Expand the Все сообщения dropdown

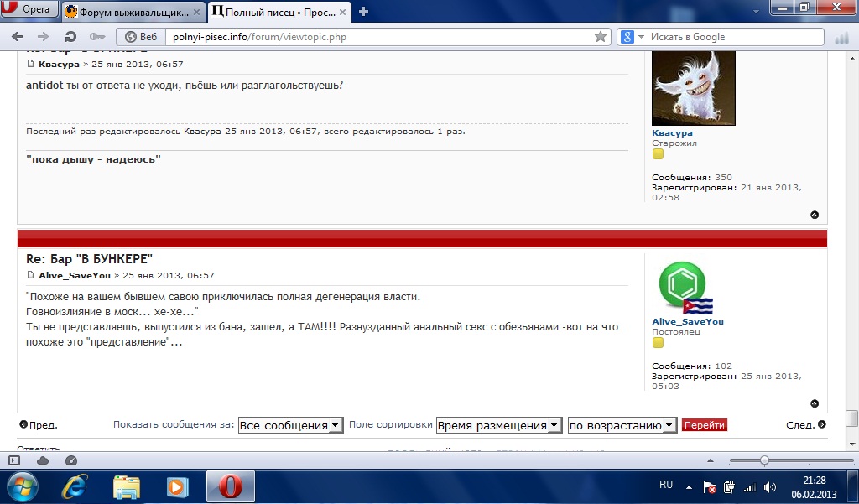tap(290, 425)
